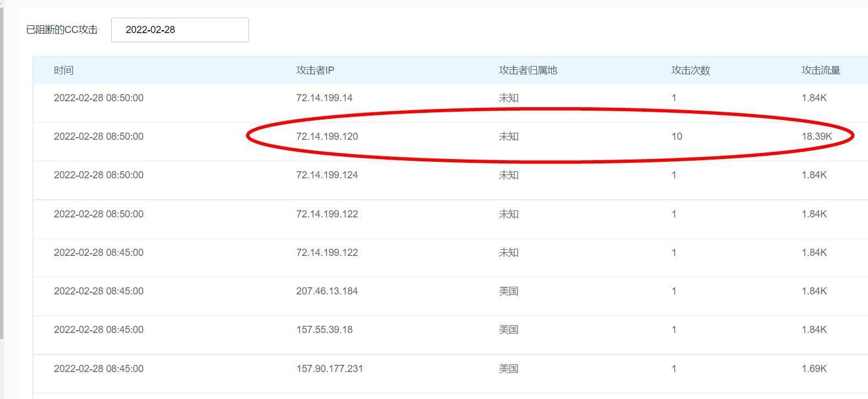This screenshot has width=868, height=399.
Task: Click the timestamp in the 157.90.177.231 row
Action: point(99,369)
